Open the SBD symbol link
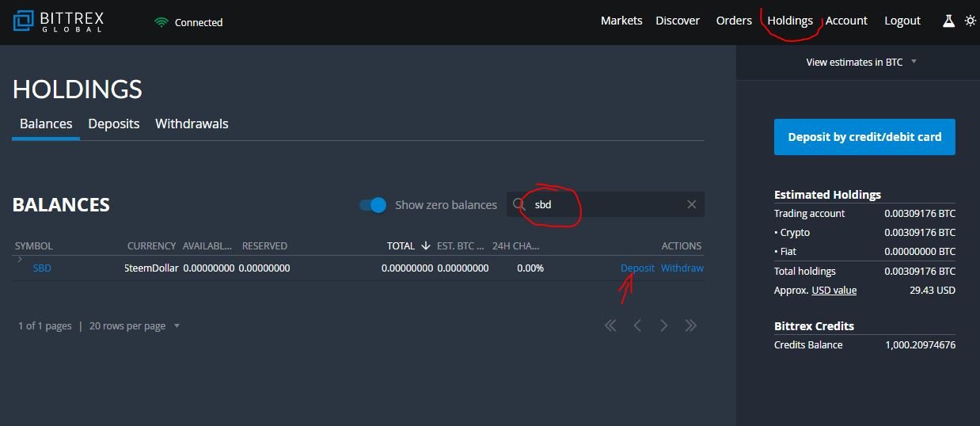Viewport: 980px width, 426px height. 42,268
